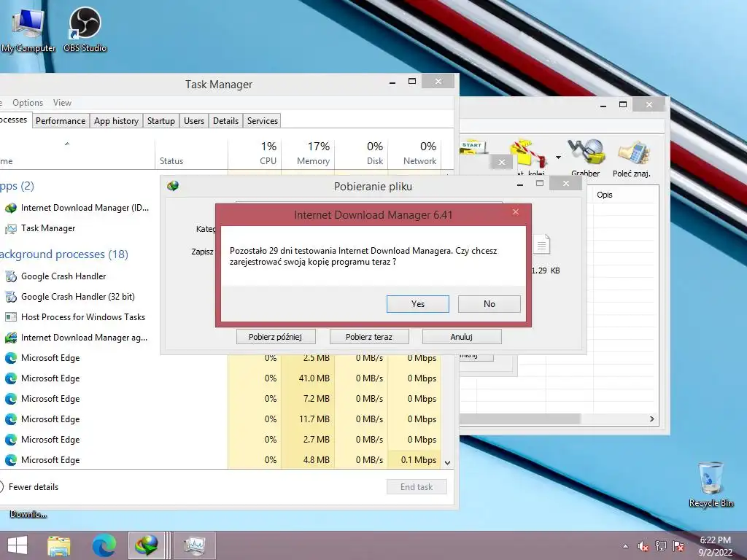Sort processes by Disk column
The image size is (747, 560).
(362, 153)
